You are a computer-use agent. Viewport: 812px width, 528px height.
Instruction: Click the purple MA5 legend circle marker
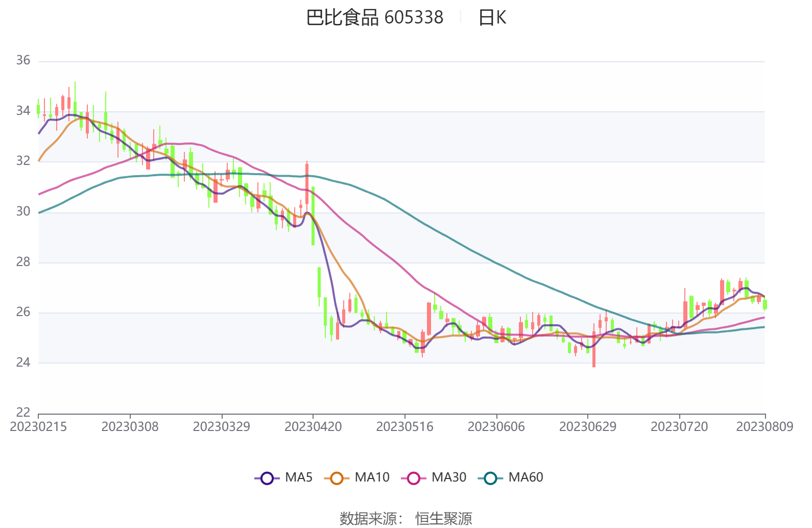click(267, 478)
